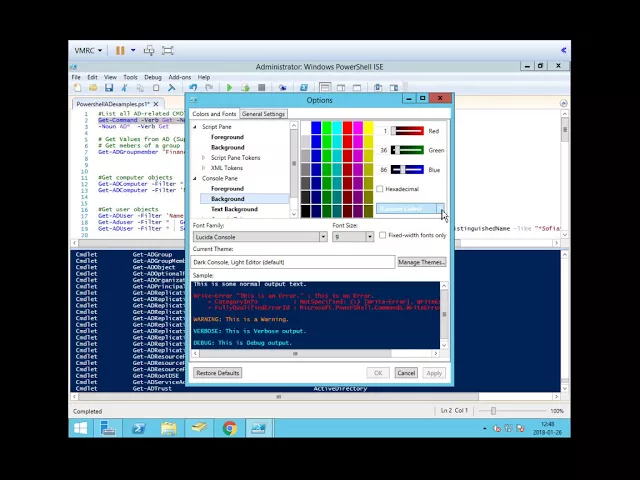640x480 pixels.
Task: Click the New Remote PowerShell Tab icon
Action: [x=282, y=87]
